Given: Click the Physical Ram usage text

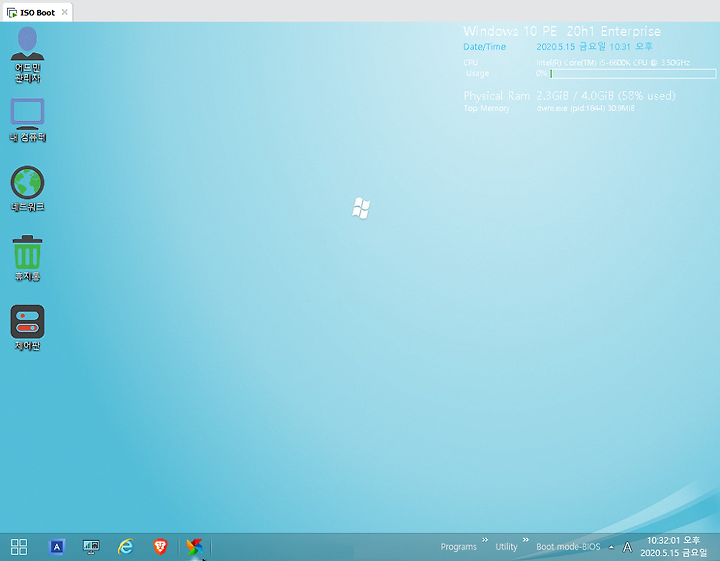Looking at the screenshot, I should [x=606, y=95].
